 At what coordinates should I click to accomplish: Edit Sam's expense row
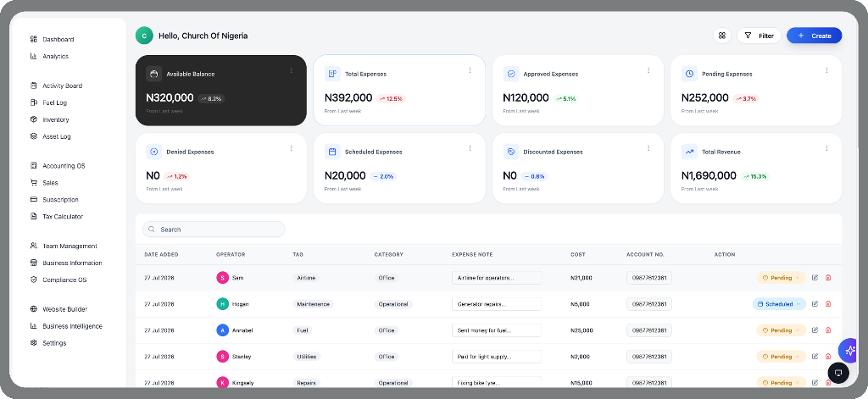pyautogui.click(x=815, y=278)
